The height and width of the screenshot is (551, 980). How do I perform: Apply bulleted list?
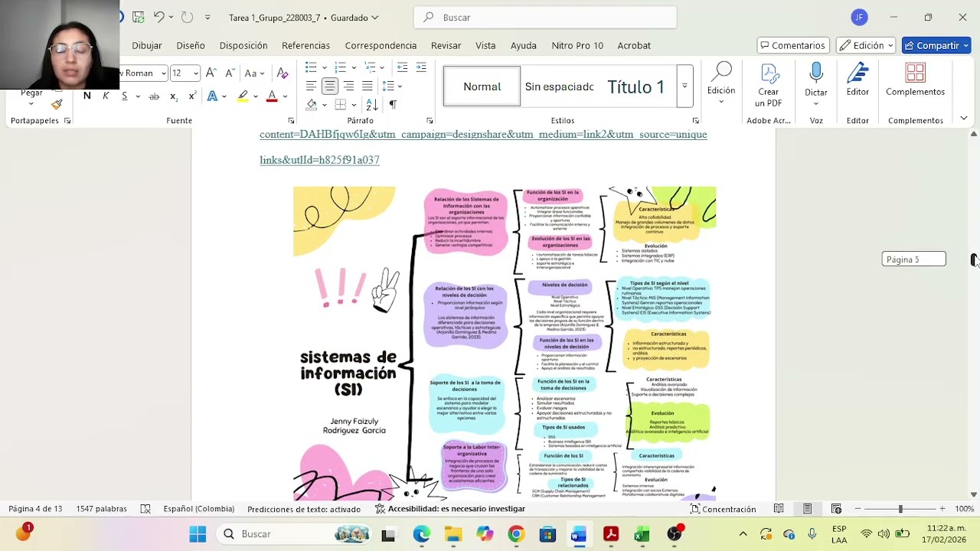[311, 67]
